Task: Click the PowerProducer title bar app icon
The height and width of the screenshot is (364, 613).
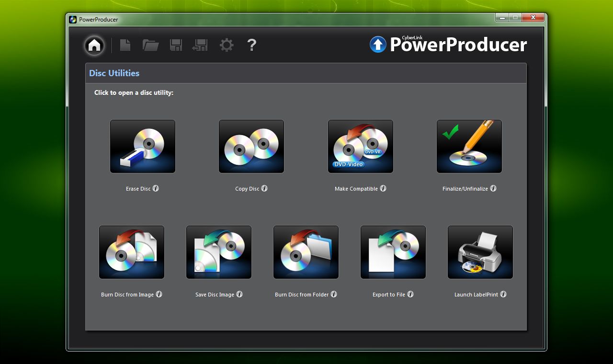Action: point(73,20)
